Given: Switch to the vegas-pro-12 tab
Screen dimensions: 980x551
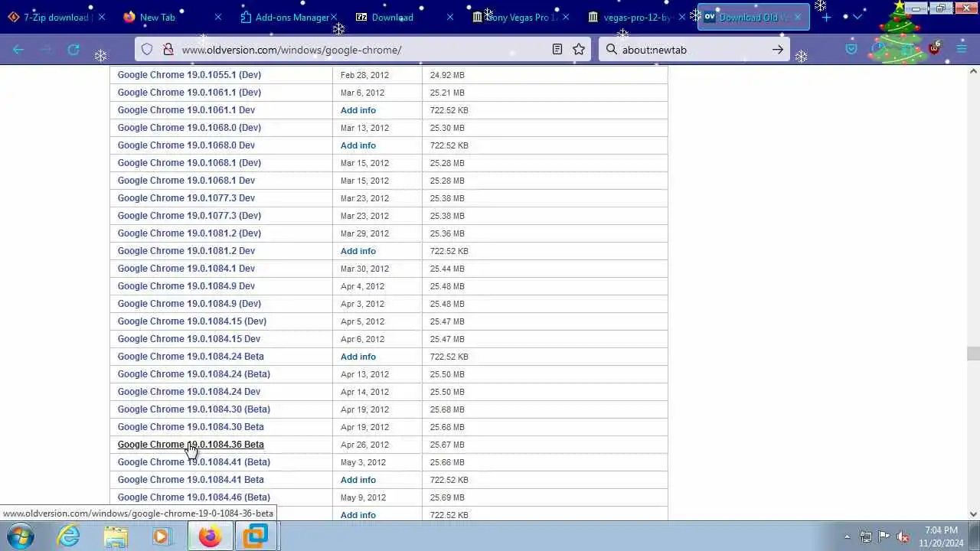Looking at the screenshot, I should point(638,17).
